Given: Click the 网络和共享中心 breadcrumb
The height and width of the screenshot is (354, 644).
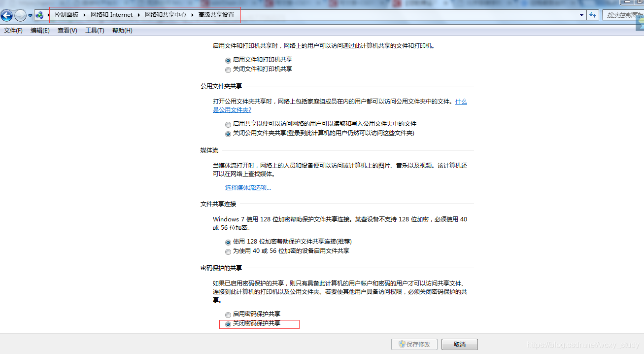Looking at the screenshot, I should pos(166,15).
